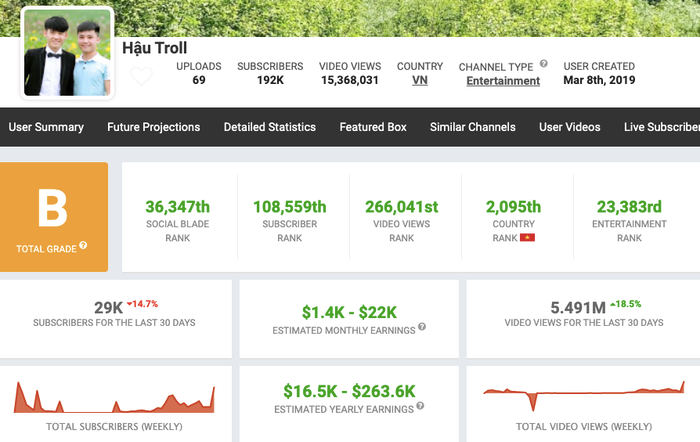View the Similar Channels tab
This screenshot has height=442, width=700.
(473, 127)
